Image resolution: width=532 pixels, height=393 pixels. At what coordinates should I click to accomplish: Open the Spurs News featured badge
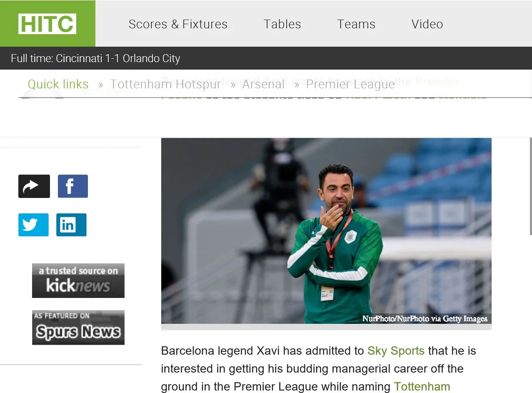point(78,328)
